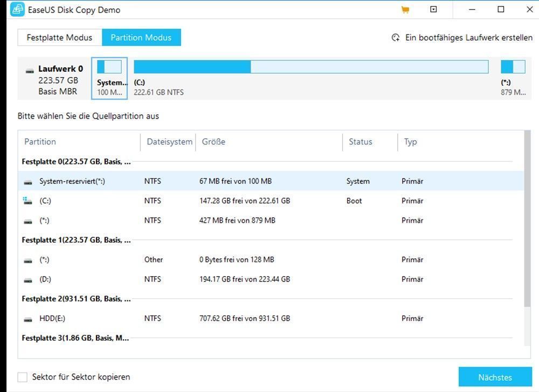
Task: Sort by Status column header
Action: tap(360, 142)
